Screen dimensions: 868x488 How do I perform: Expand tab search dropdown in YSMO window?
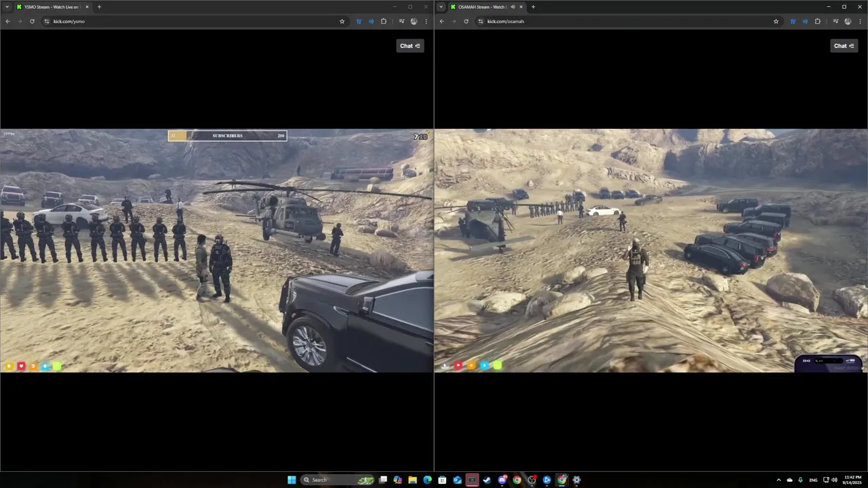click(x=7, y=7)
